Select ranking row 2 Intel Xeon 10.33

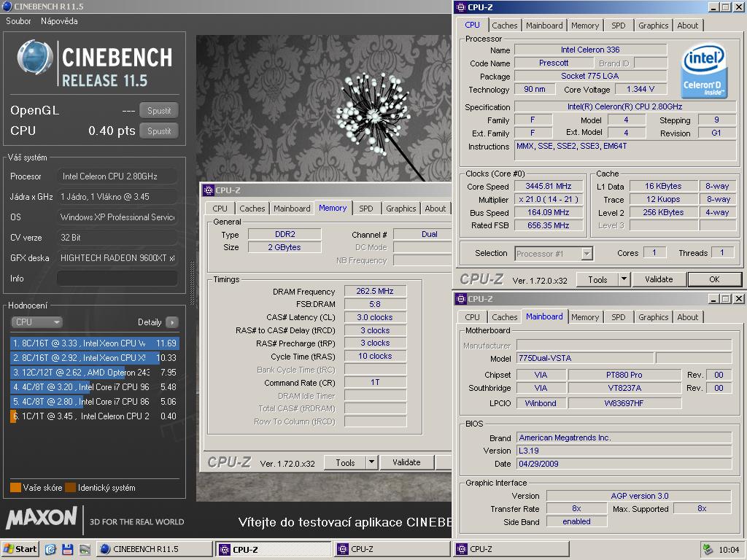point(94,357)
